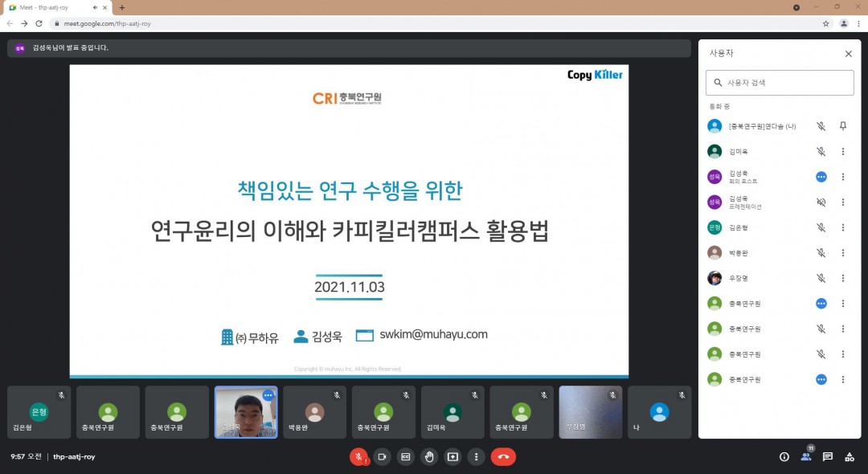Screen dimensions: 868x474
Task: Click the red muted microphone button
Action: (358, 456)
